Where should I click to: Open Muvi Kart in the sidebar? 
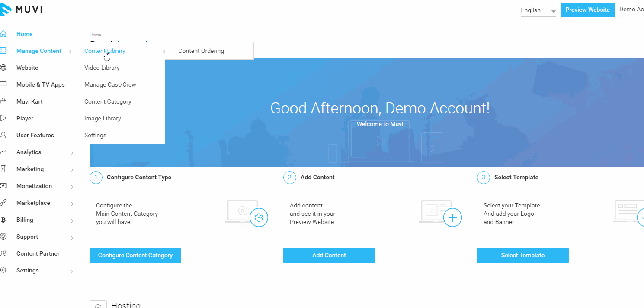click(x=29, y=101)
